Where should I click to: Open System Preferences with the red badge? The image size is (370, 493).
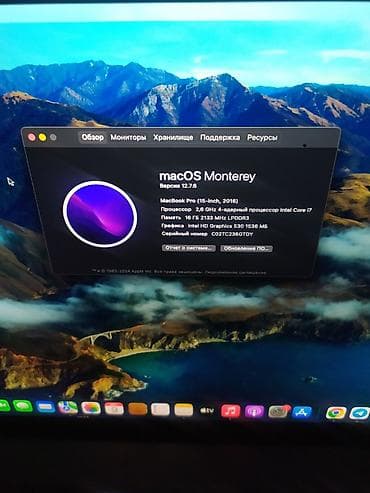tap(278, 412)
